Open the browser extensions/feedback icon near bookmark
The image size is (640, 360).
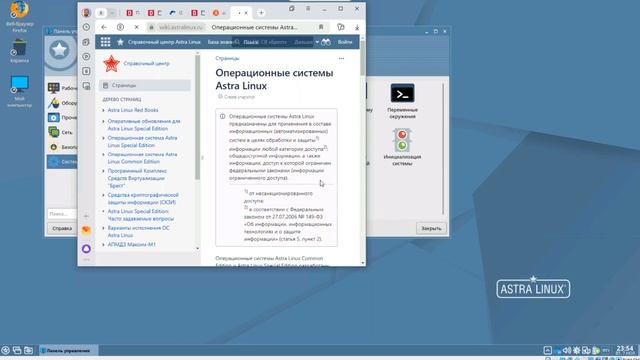click(x=341, y=27)
